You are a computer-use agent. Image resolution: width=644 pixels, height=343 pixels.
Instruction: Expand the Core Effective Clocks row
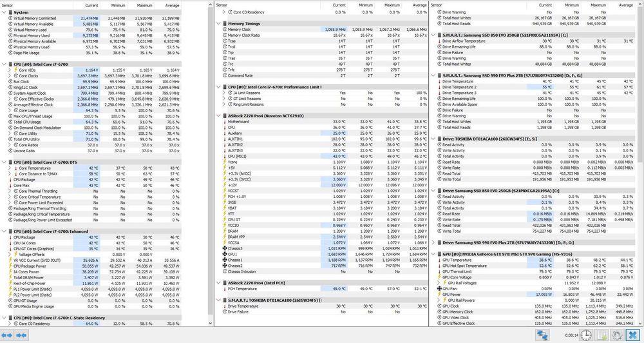(10, 99)
